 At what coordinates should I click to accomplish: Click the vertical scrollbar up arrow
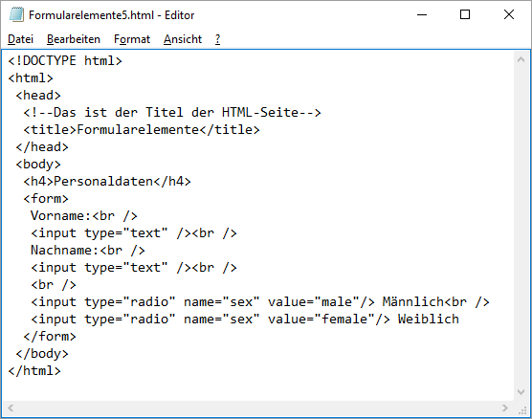[521, 59]
